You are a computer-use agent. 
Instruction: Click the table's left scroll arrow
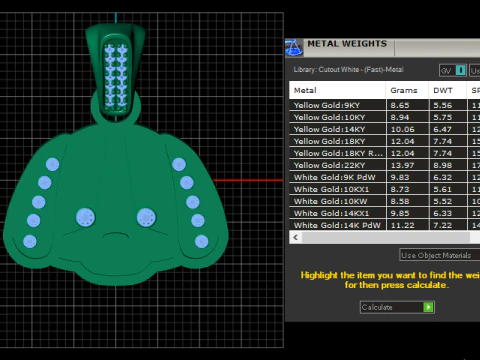[295, 238]
